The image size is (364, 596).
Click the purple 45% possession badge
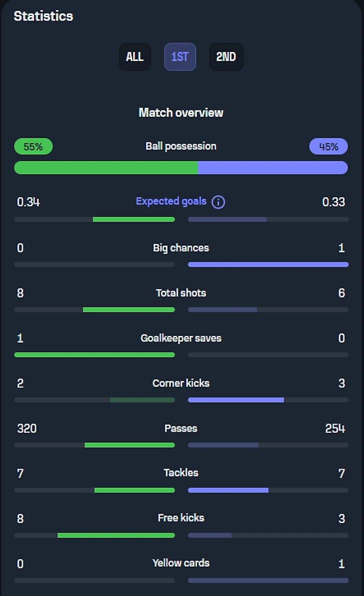click(329, 147)
